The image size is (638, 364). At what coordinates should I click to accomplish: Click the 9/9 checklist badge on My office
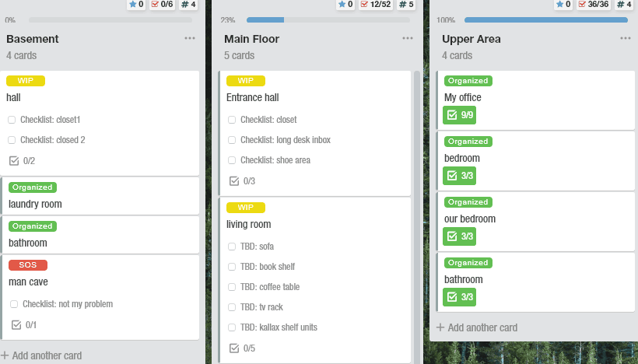(x=459, y=115)
